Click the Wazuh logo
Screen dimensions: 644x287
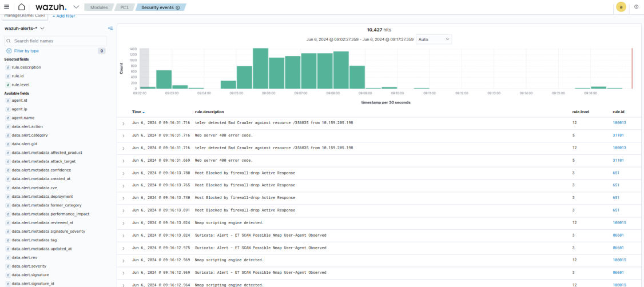pyautogui.click(x=51, y=7)
